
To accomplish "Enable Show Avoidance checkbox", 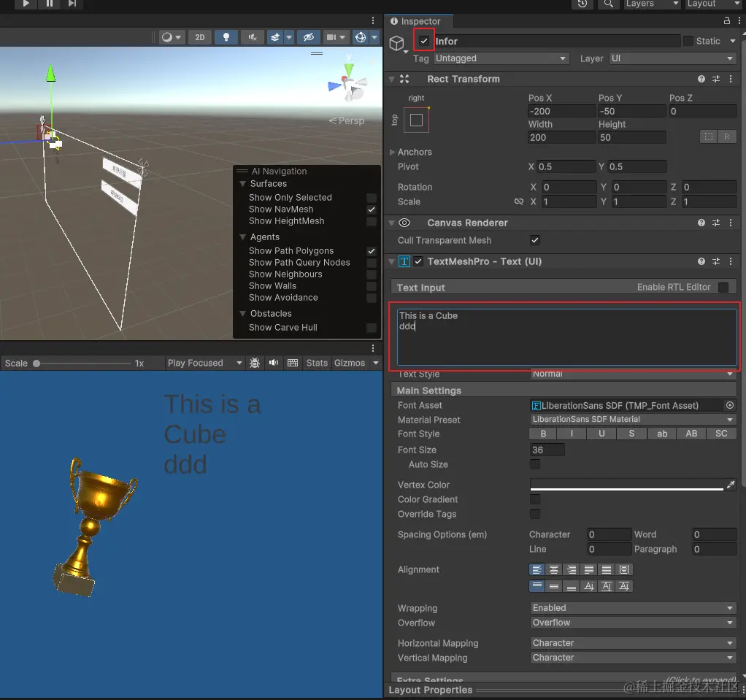I will [x=372, y=298].
